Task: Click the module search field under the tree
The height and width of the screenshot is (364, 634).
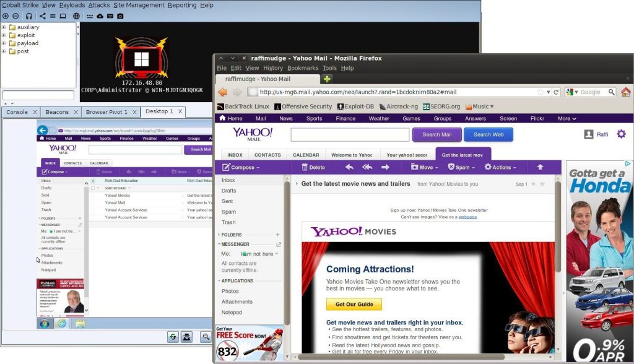Action: click(x=38, y=95)
